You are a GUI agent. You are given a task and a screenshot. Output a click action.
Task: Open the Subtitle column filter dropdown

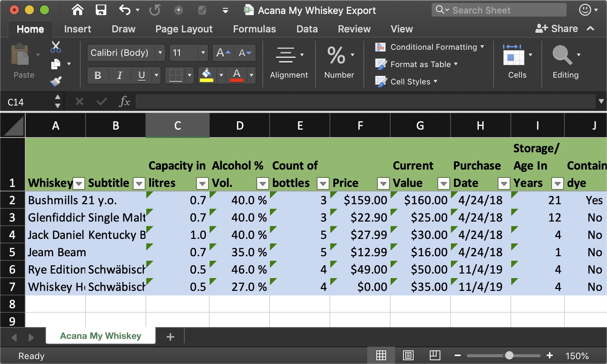point(139,184)
